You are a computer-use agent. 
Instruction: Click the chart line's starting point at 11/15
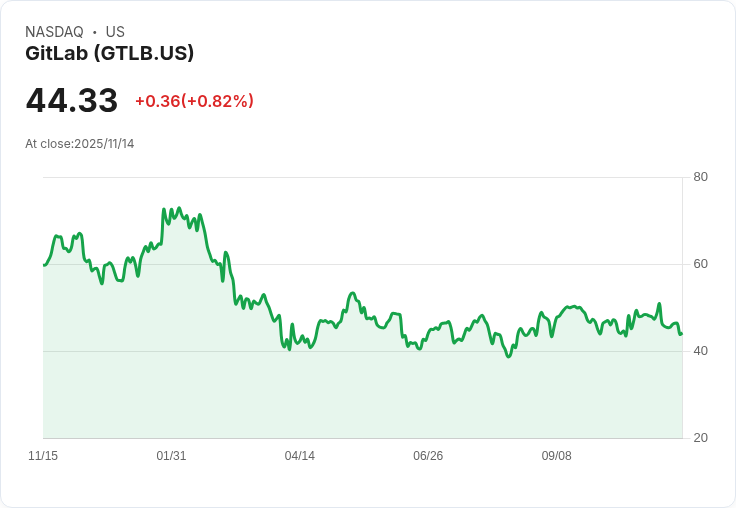click(x=44, y=265)
